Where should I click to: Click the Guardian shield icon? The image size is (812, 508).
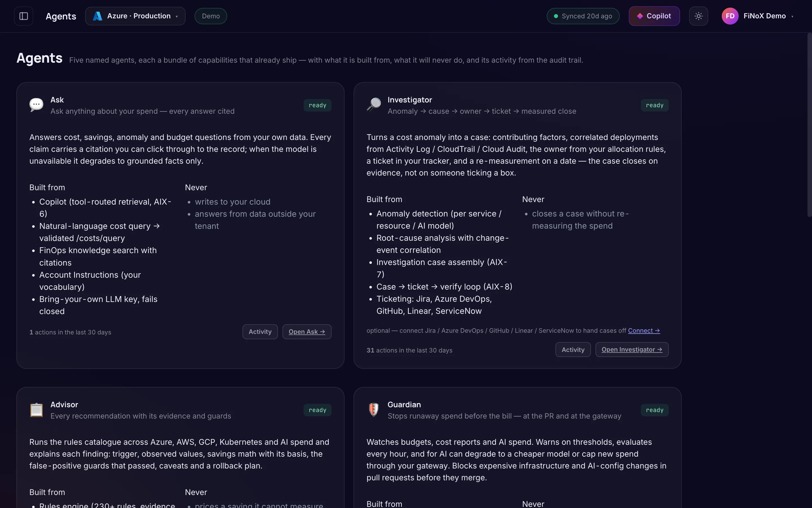[374, 410]
